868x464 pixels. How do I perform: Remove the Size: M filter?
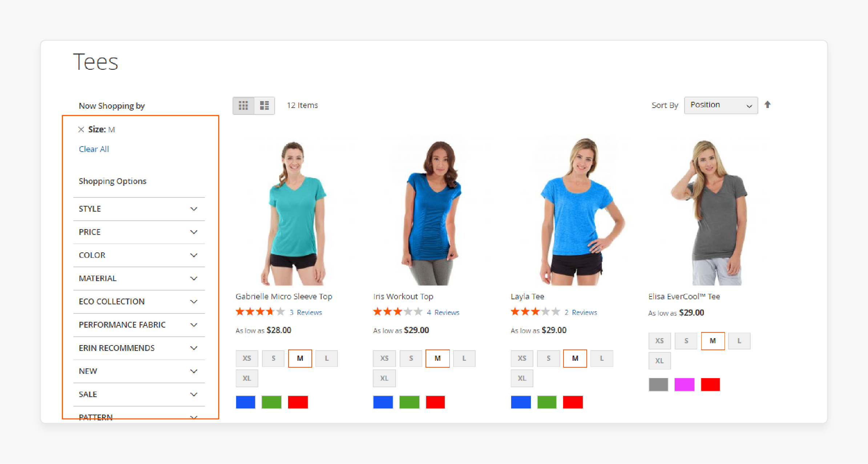(81, 129)
